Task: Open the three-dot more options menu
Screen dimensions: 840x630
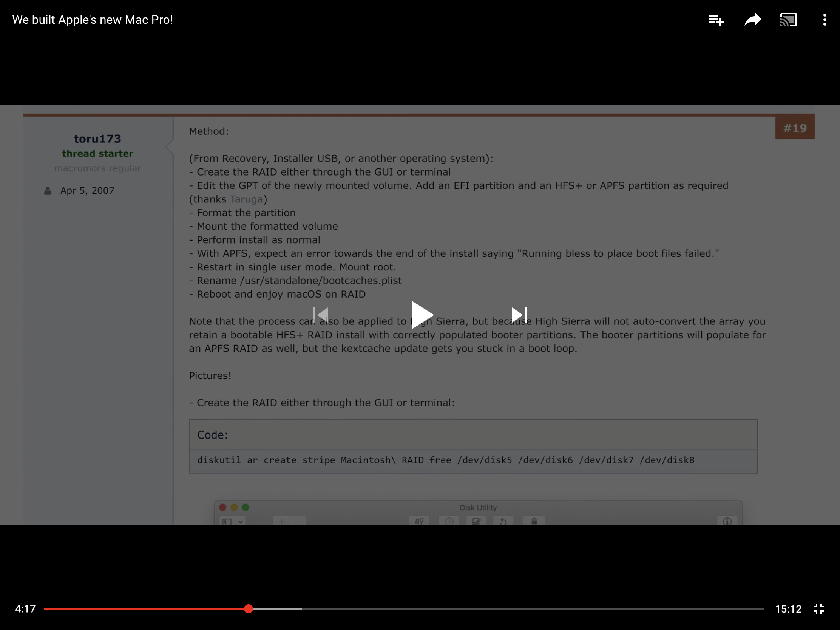Action: (825, 20)
